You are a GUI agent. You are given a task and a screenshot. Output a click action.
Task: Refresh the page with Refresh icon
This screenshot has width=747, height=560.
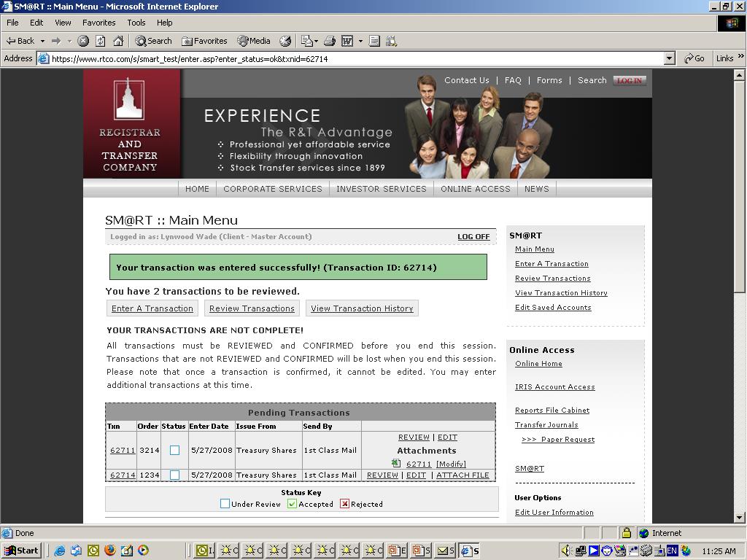(x=101, y=41)
